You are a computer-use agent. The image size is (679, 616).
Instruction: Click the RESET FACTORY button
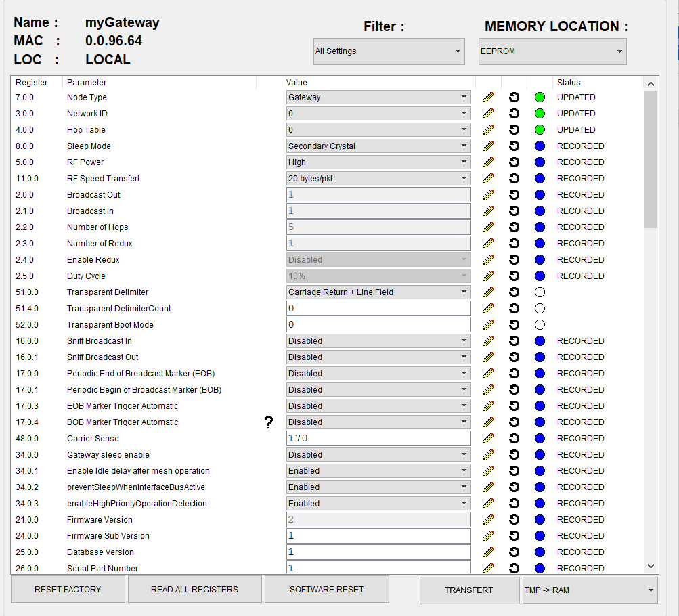pos(68,589)
